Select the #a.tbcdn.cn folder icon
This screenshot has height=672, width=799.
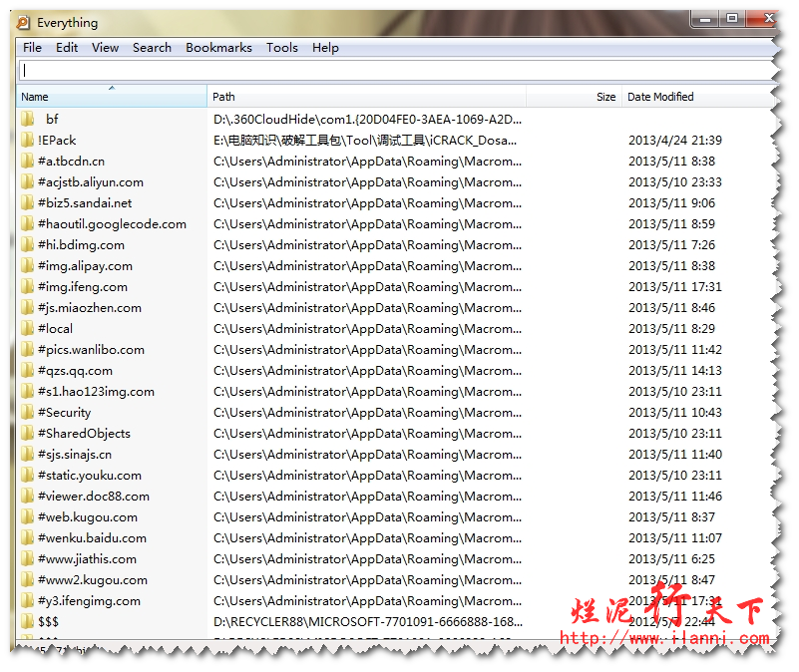pyautogui.click(x=28, y=161)
